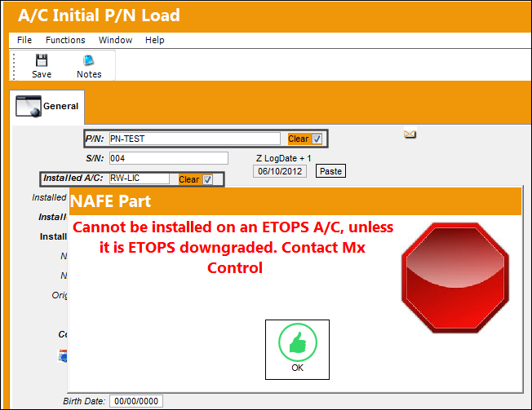The image size is (532, 410).
Task: Toggle the Clear checkbox next to P/N
Action: 317,139
